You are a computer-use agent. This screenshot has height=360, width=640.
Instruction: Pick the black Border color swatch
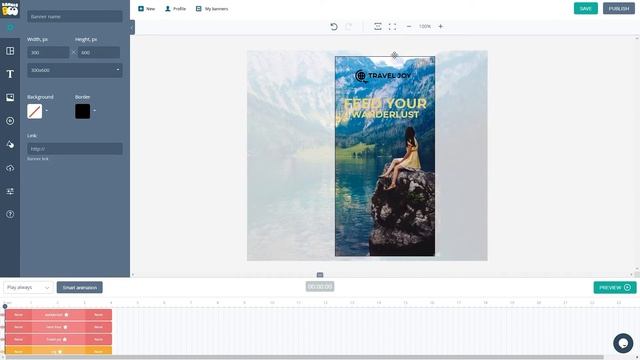[82, 111]
